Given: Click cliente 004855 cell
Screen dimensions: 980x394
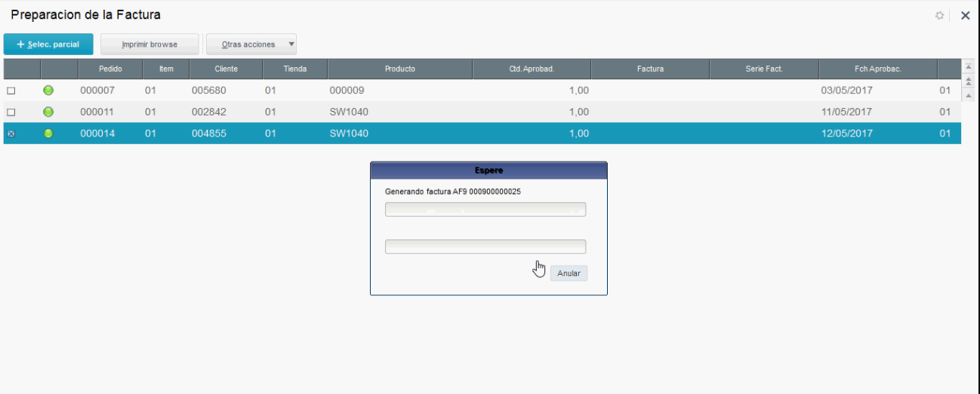Looking at the screenshot, I should coord(209,134).
